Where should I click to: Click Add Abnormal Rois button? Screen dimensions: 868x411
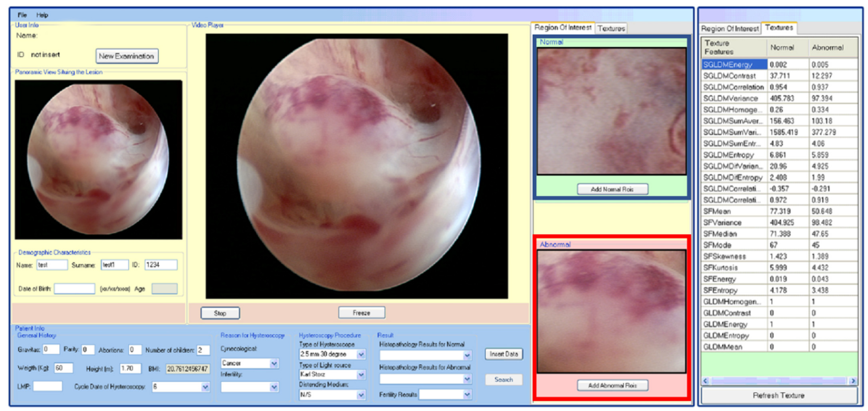612,385
